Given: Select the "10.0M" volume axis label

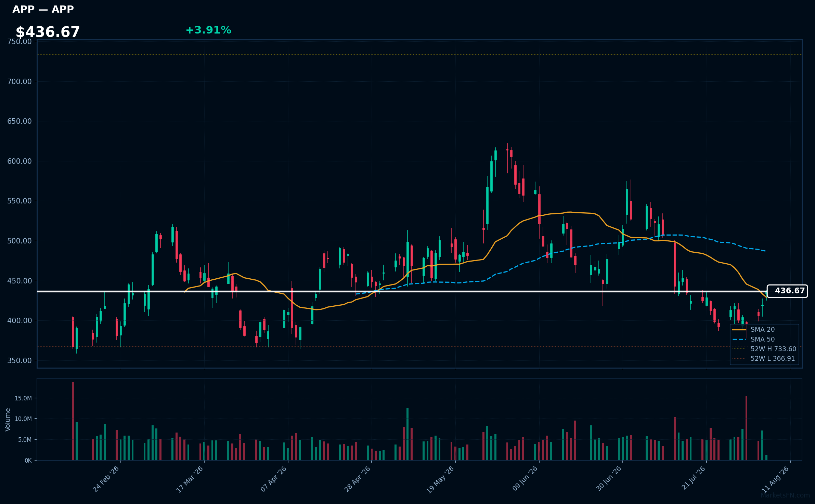Looking at the screenshot, I should point(23,419).
